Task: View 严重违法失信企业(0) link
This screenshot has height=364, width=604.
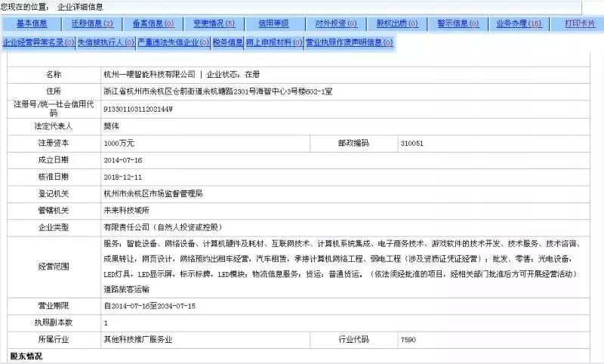Action: pos(174,42)
